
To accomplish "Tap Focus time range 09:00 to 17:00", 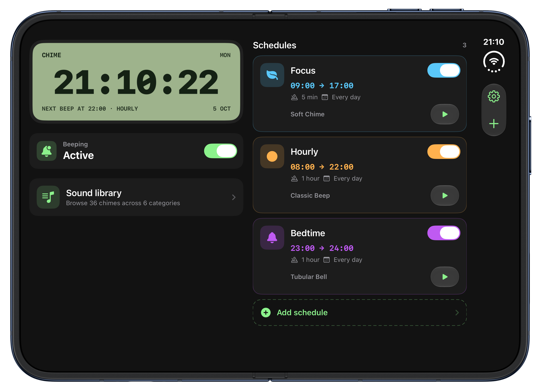I will pyautogui.click(x=322, y=86).
